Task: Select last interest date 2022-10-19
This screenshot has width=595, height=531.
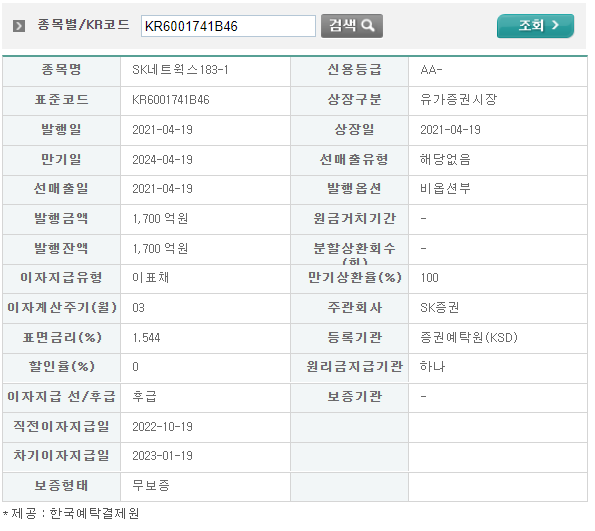Action: point(162,427)
